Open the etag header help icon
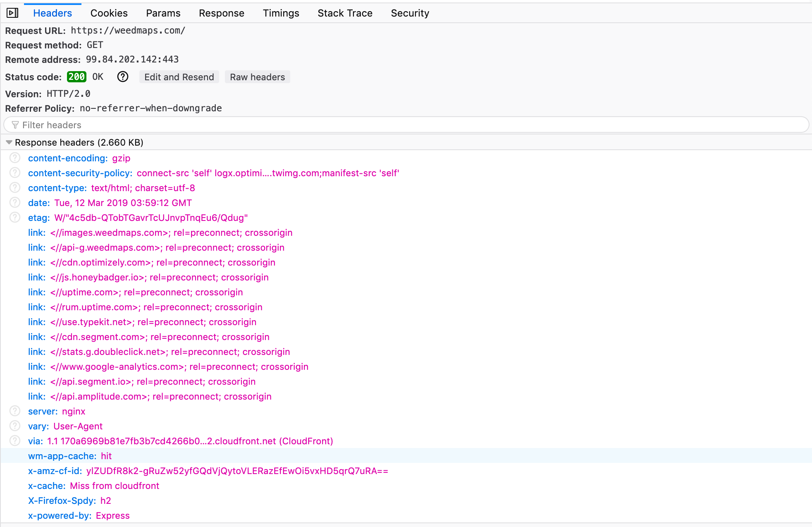Screen dimensions: 812x527 tap(15, 218)
